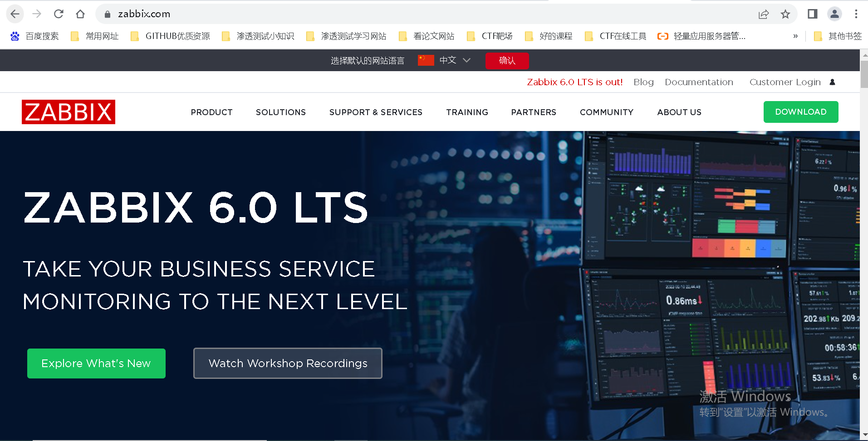Reload the page using refresh icon
Image resolution: width=868 pixels, height=441 pixels.
pos(58,14)
